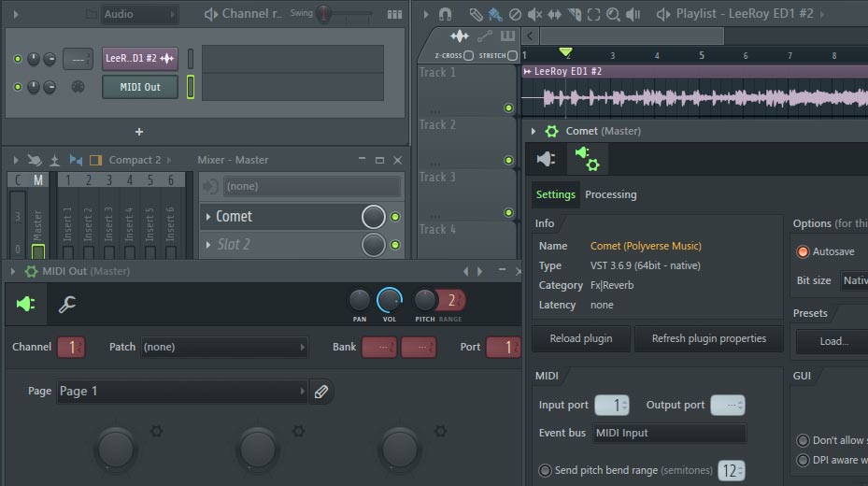
Task: Open the Patch dropdown showing (none)
Action: pos(224,347)
